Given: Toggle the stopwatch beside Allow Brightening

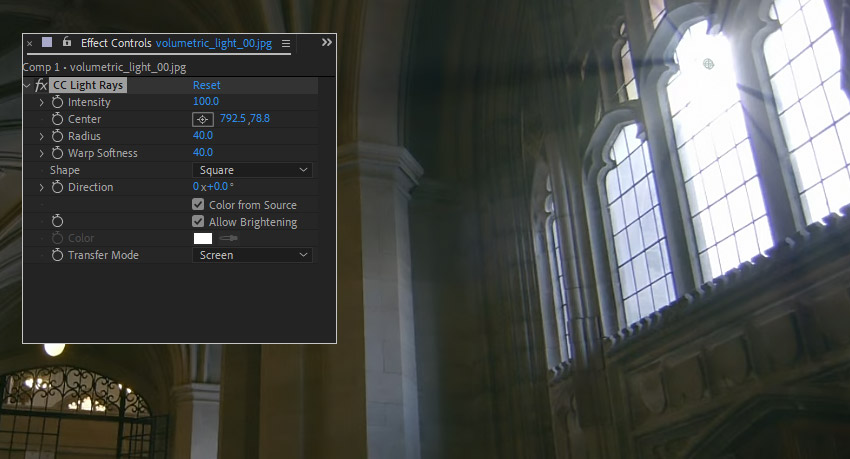Looking at the screenshot, I should (x=57, y=221).
